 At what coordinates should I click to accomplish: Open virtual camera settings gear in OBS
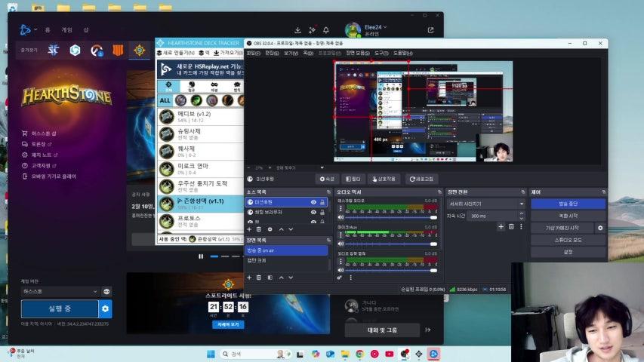(600, 228)
